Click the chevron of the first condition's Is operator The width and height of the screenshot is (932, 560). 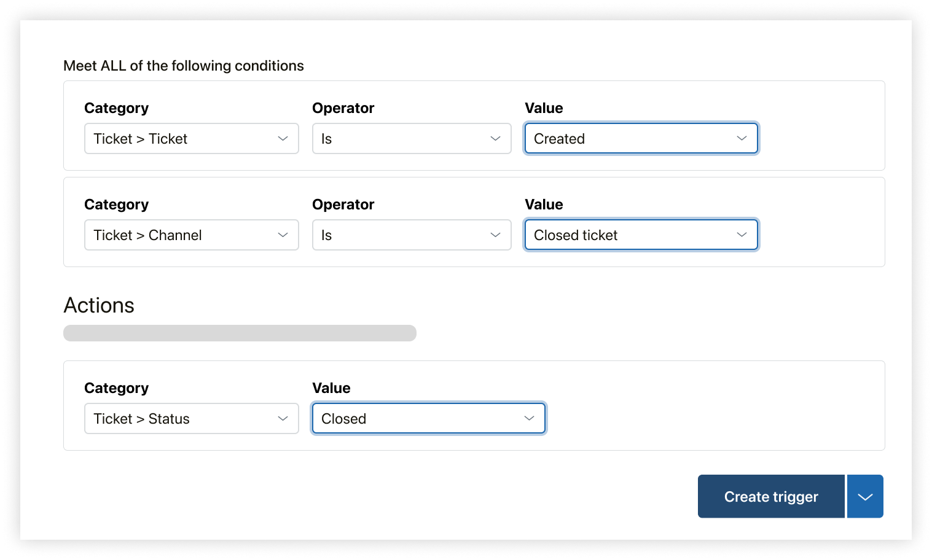pyautogui.click(x=495, y=139)
